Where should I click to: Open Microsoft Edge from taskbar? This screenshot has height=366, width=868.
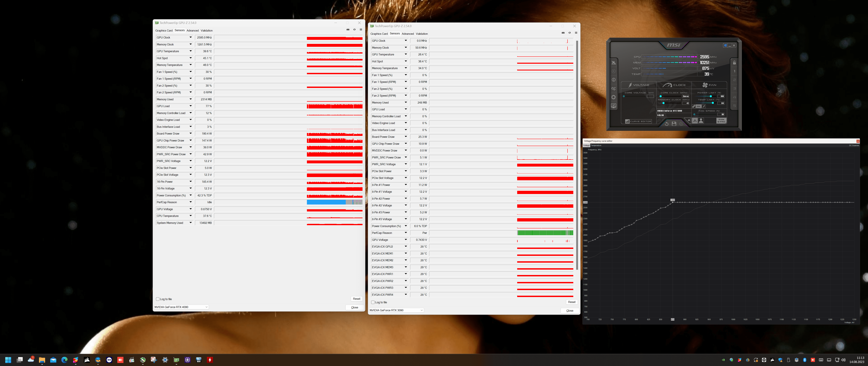[64, 360]
